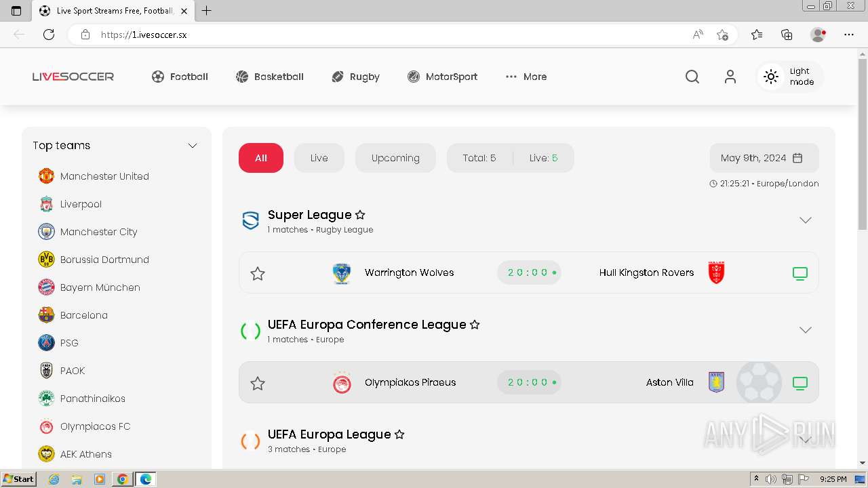
Task: Click Hull Kingston Rovers team crest
Action: (x=716, y=272)
